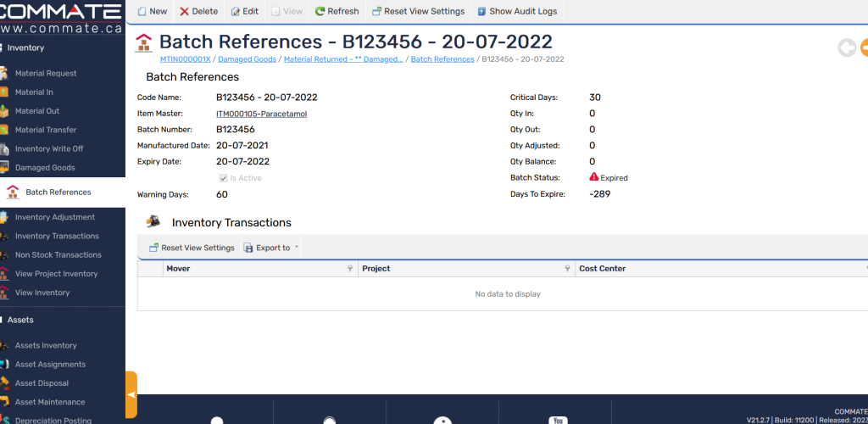The height and width of the screenshot is (424, 868).
Task: Click the New toolbar button
Action: [x=153, y=11]
